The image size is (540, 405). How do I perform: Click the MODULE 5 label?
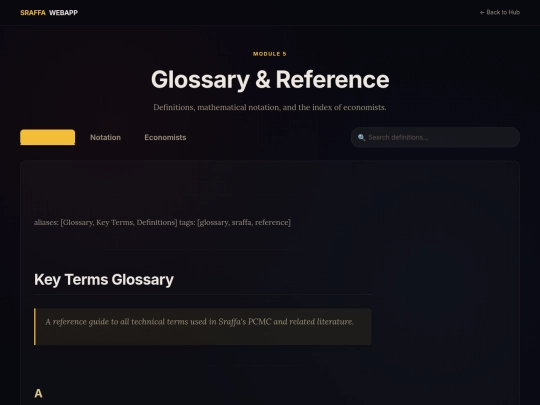click(x=270, y=54)
